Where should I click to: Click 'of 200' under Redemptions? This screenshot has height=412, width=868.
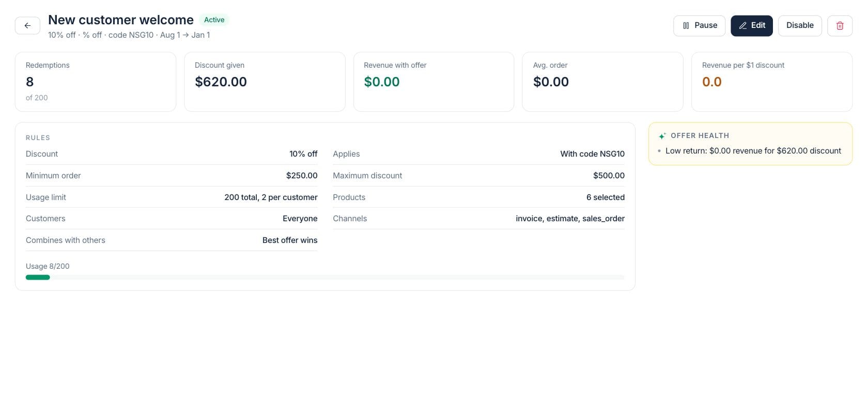[37, 98]
